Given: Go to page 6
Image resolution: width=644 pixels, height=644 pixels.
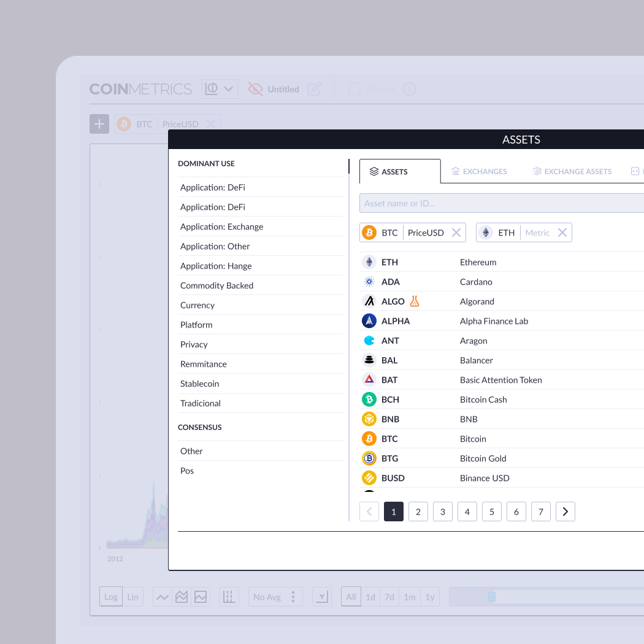Looking at the screenshot, I should coord(516,512).
